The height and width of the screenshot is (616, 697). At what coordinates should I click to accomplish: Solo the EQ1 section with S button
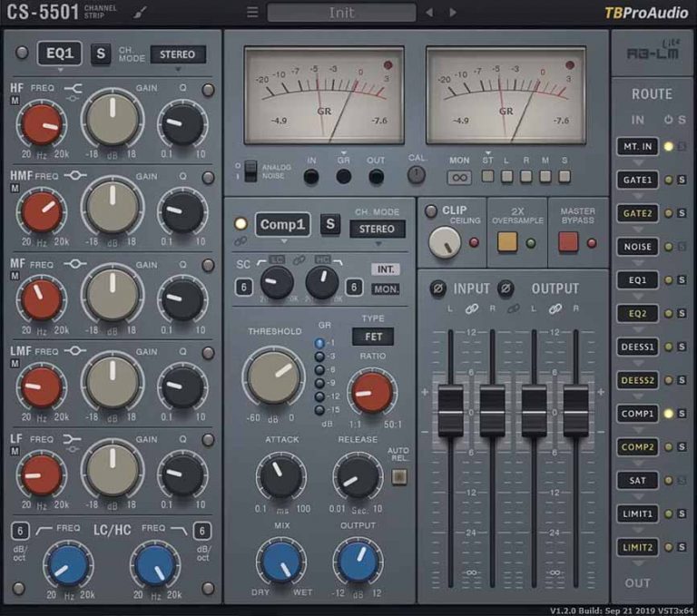101,54
